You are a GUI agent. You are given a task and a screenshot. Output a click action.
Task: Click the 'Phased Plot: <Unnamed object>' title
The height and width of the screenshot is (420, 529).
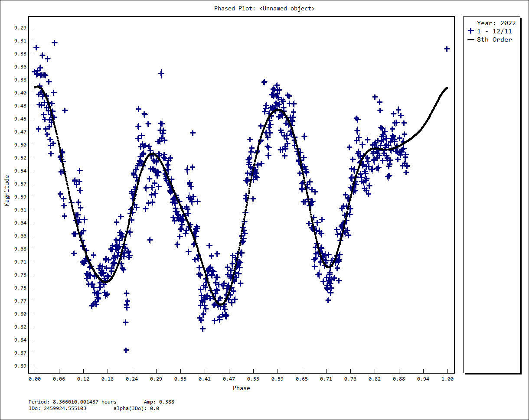point(264,8)
